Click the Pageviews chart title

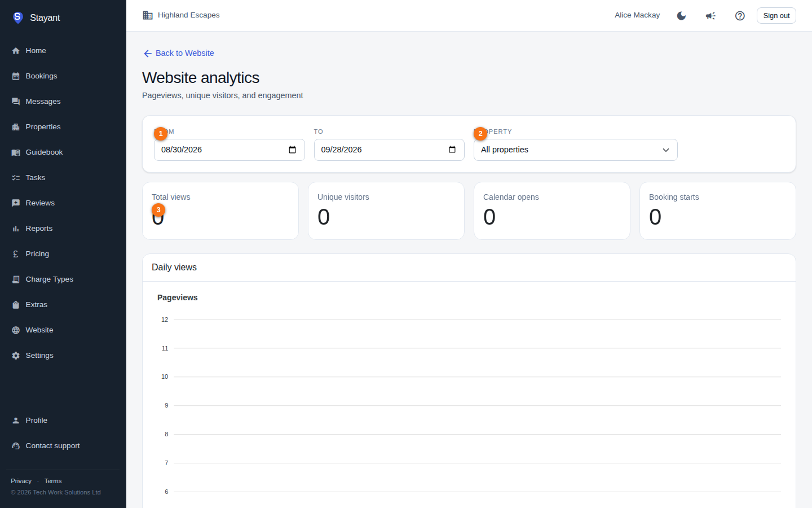coord(178,297)
